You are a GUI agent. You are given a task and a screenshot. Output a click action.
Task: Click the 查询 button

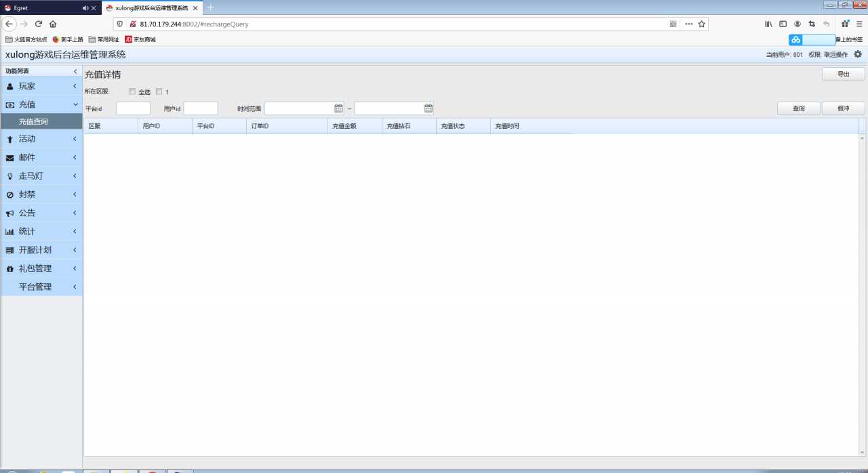798,108
